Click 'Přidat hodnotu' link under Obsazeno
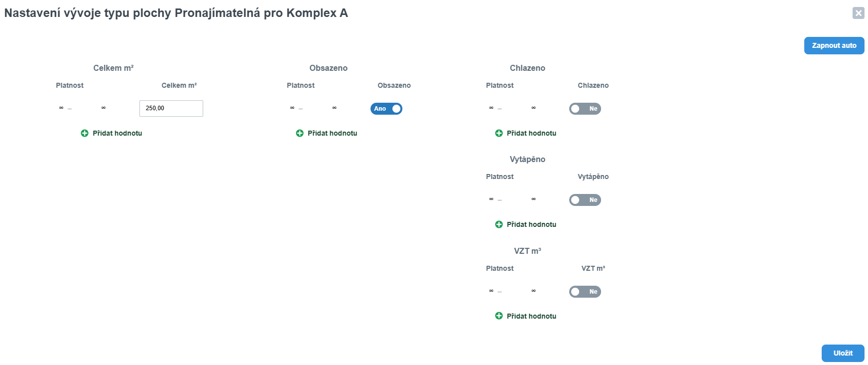The height and width of the screenshot is (365, 868). tap(332, 133)
